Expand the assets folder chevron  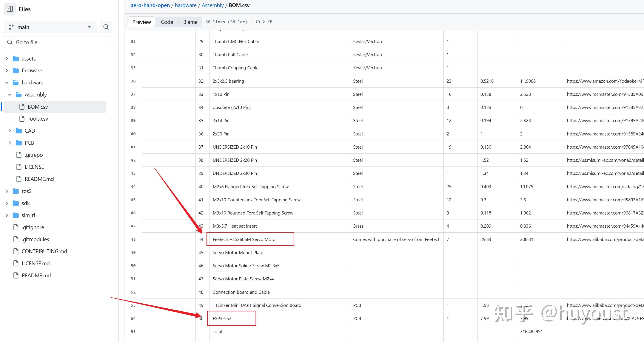point(7,59)
